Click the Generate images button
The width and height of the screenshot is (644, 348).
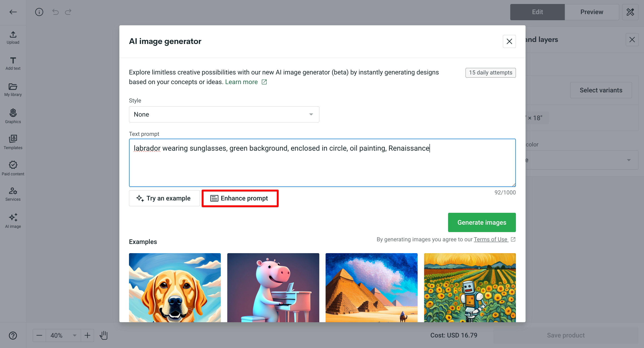tap(481, 222)
